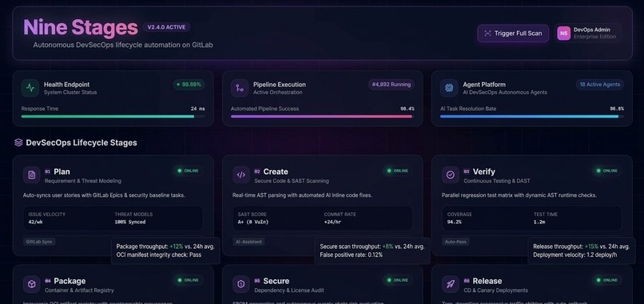Image resolution: width=644 pixels, height=304 pixels.
Task: Click the GitLab Sync tag
Action: click(x=39, y=242)
